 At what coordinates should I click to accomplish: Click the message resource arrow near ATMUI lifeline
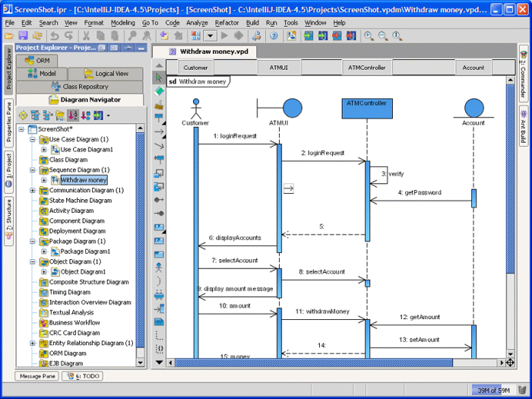point(288,188)
